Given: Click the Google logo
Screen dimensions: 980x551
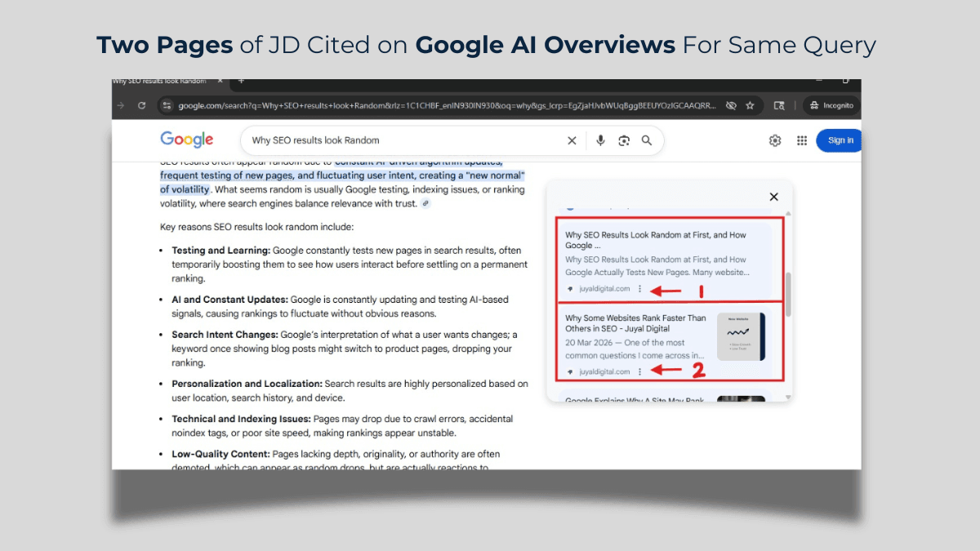Looking at the screenshot, I should point(187,140).
